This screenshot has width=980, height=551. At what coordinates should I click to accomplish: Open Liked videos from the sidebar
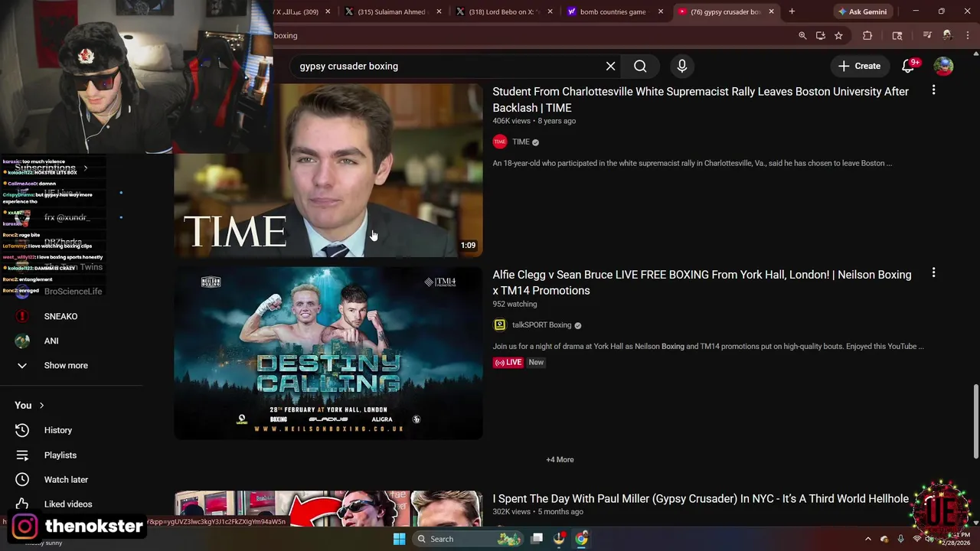coord(68,504)
